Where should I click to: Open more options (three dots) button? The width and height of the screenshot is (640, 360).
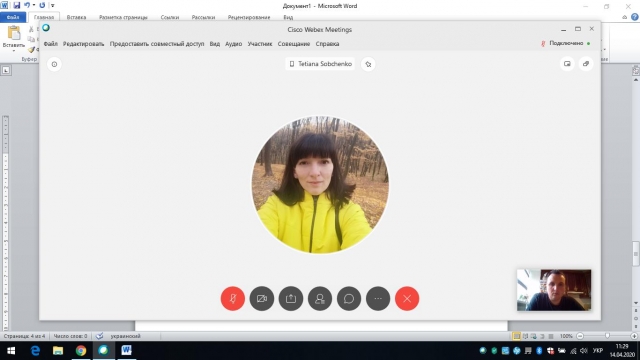378,299
